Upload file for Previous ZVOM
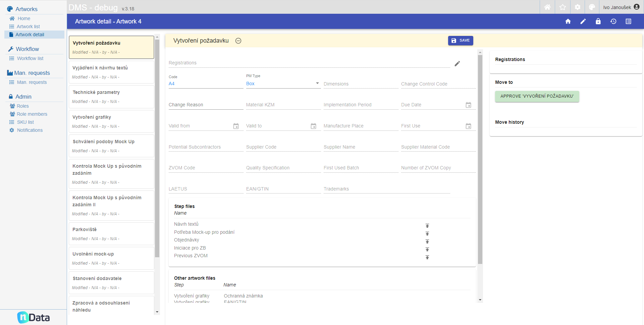644x325 pixels. (x=427, y=257)
